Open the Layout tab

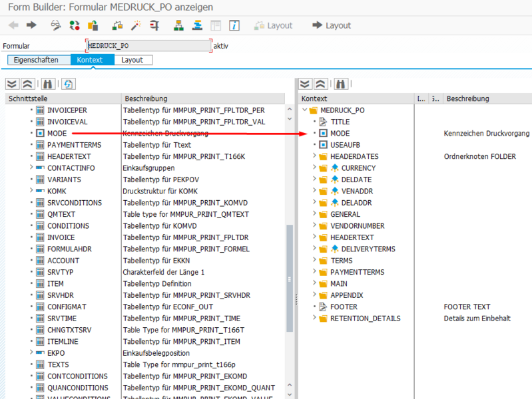[132, 60]
